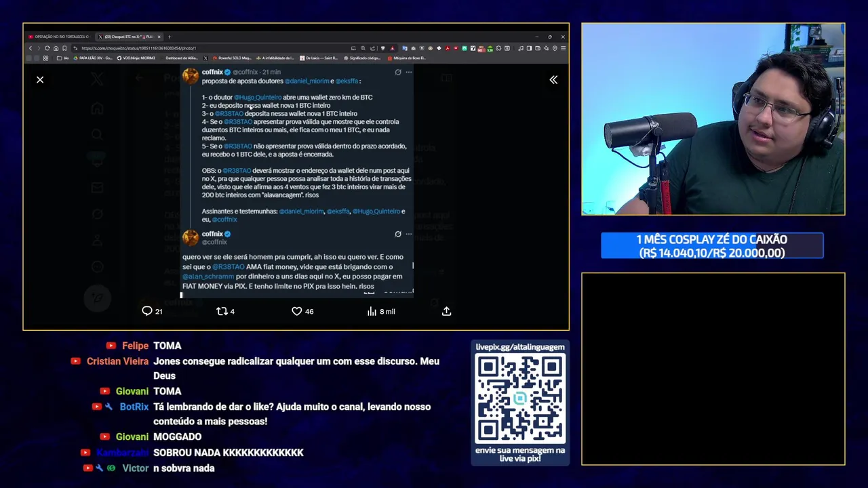
Task: Open A infalibilidade da I bookmark
Action: tap(275, 58)
